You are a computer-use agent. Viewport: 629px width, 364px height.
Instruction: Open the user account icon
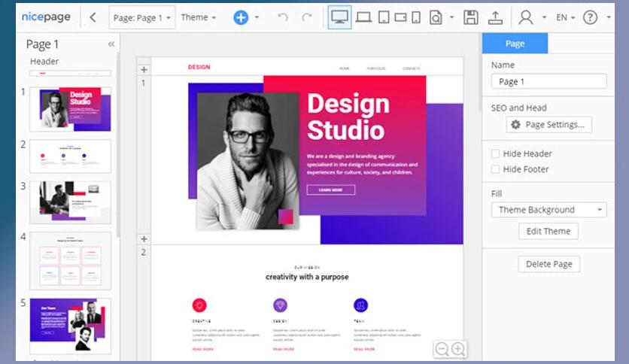(525, 17)
